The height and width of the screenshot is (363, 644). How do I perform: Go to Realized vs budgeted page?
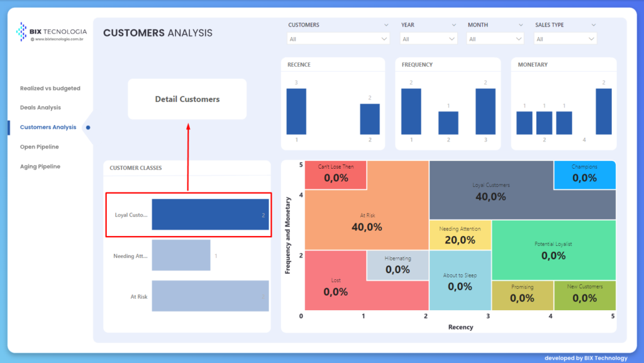tap(50, 89)
